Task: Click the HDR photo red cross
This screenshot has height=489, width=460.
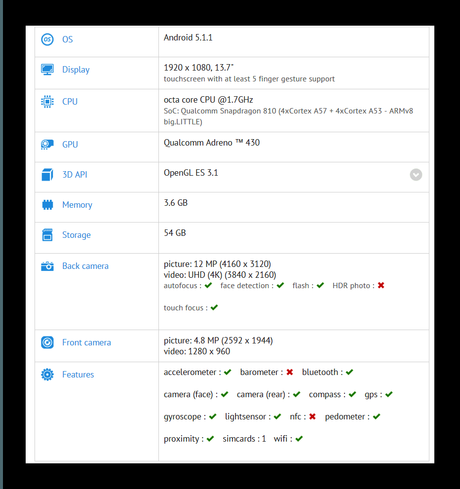Action: (381, 285)
